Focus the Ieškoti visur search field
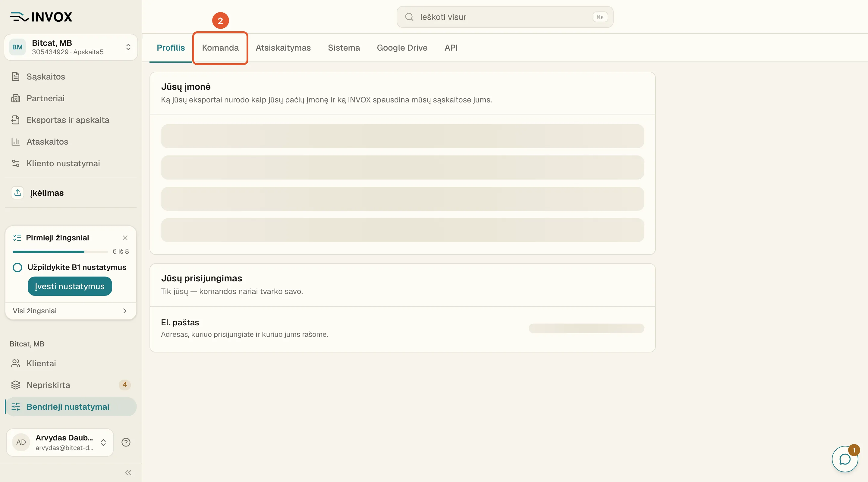This screenshot has height=482, width=868. pyautogui.click(x=505, y=17)
